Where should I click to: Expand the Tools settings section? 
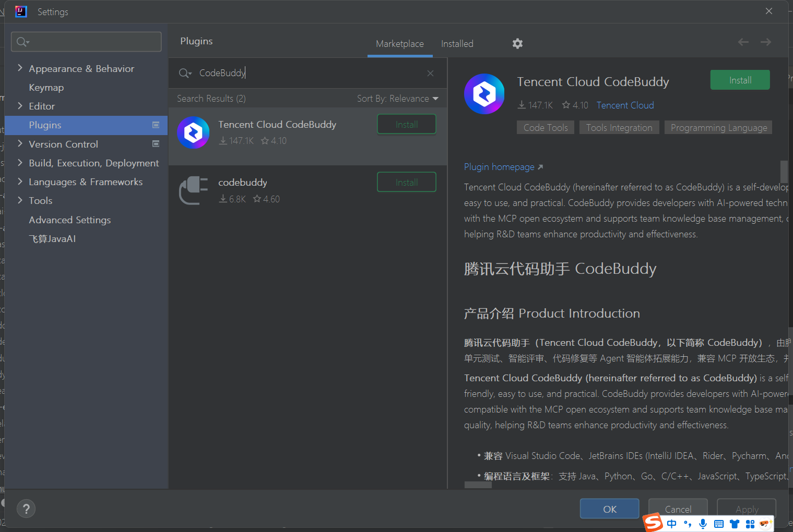20,200
